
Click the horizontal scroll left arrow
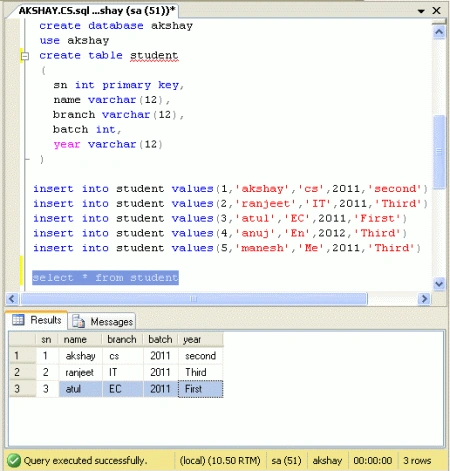click(12, 299)
